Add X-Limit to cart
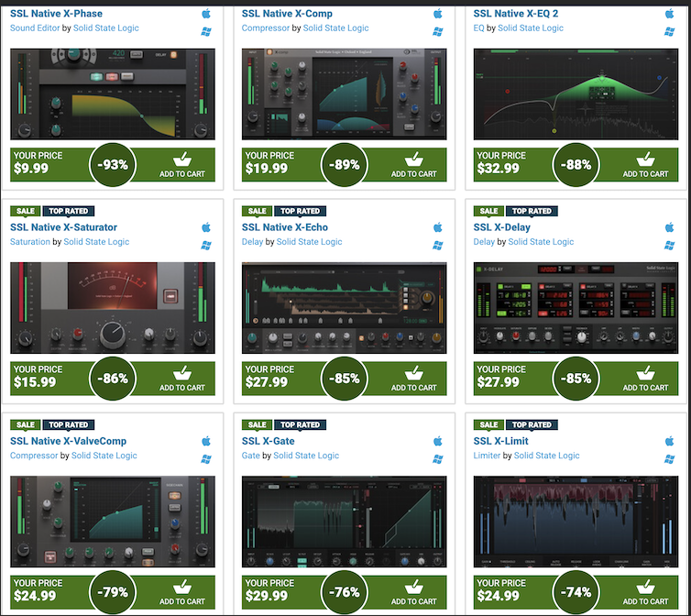The width and height of the screenshot is (691, 616). [645, 592]
